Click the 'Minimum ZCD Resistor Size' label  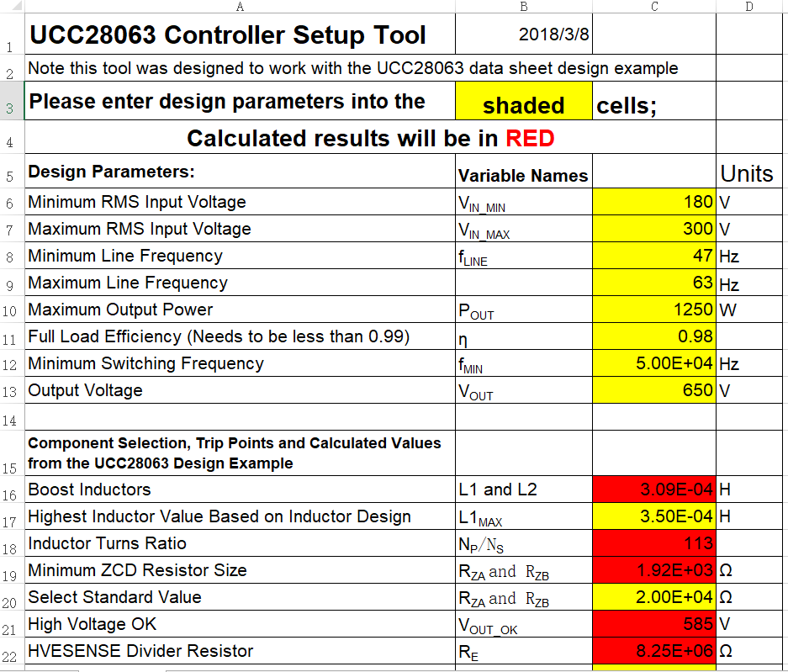tap(137, 570)
